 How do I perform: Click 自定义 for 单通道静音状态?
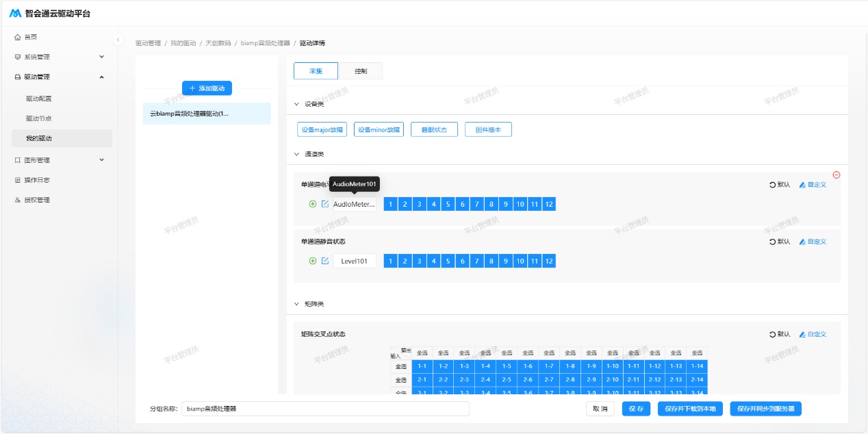[813, 242]
